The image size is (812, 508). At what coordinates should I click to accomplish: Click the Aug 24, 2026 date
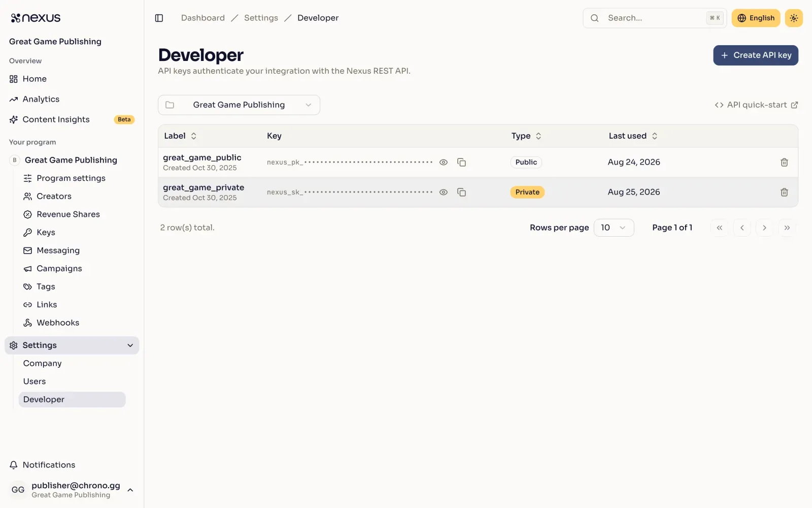point(634,162)
